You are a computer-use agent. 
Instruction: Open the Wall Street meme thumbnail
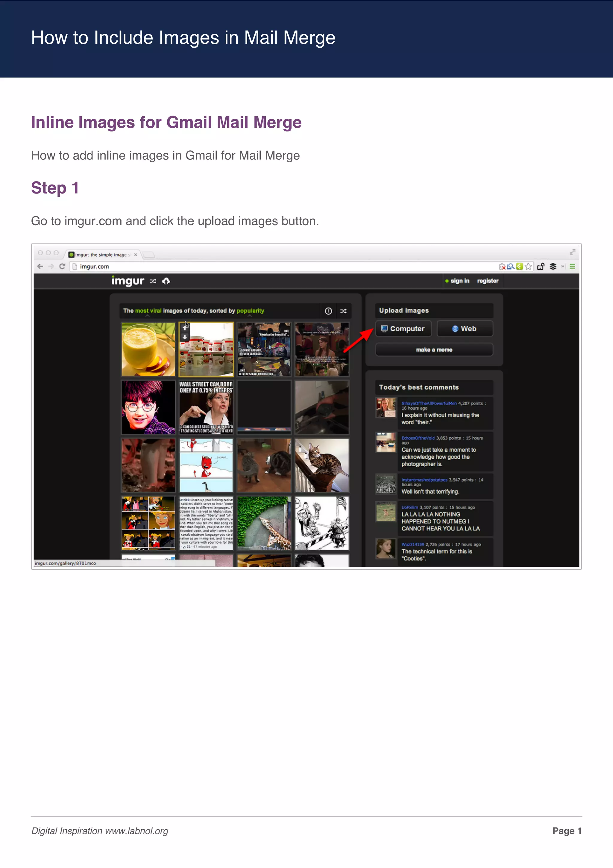pos(206,407)
